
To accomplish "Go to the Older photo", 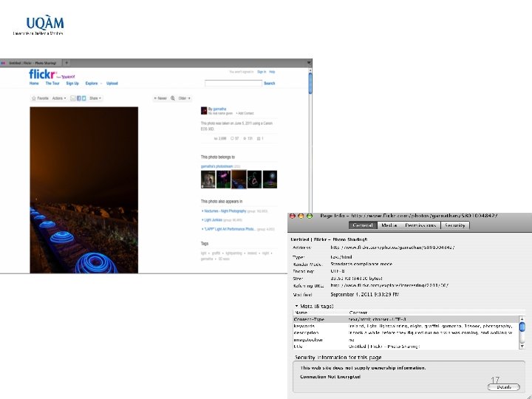I will pyautogui.click(x=185, y=98).
